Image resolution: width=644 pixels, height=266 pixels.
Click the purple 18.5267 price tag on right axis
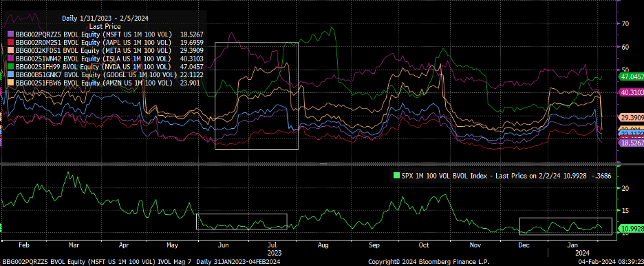point(630,143)
